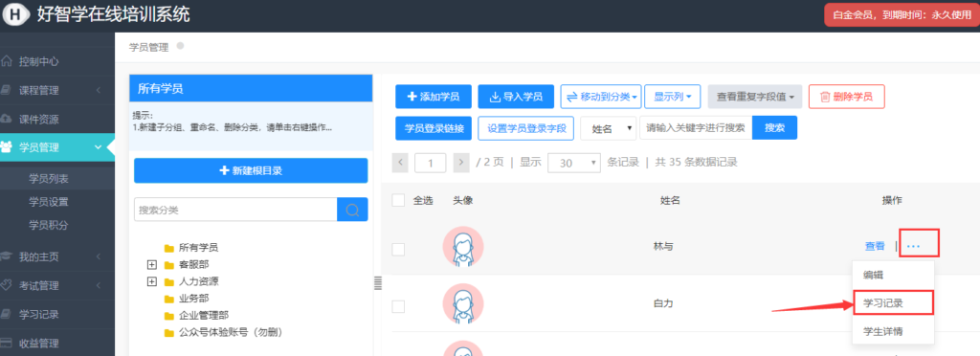Tick the checkbox for 林与 row
The image size is (980, 356).
click(398, 249)
